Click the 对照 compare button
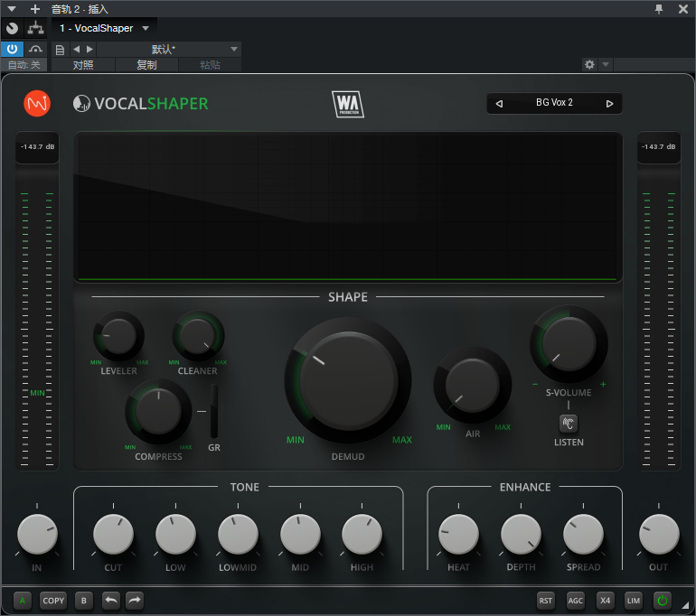The height and width of the screenshot is (616, 696). pos(83,65)
